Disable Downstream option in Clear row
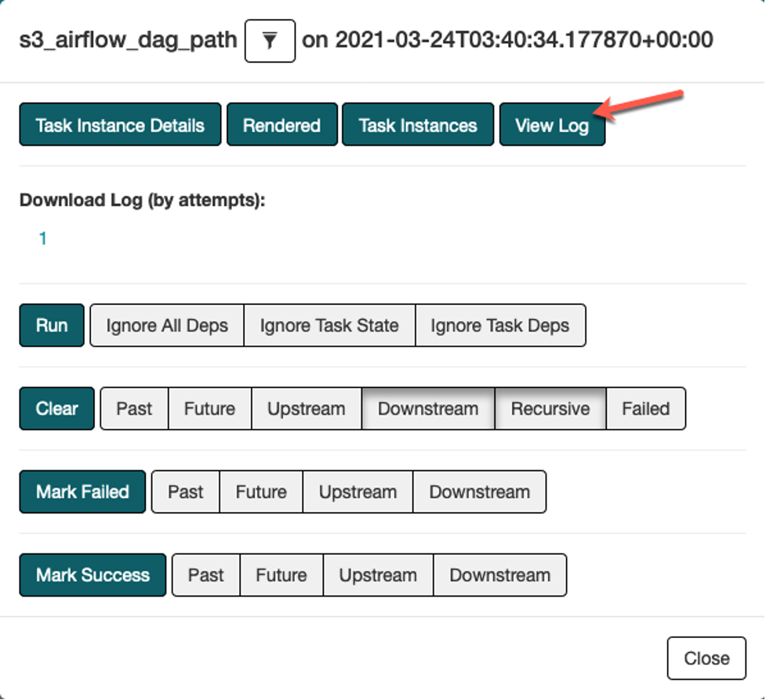This screenshot has height=700, width=766. [x=428, y=408]
